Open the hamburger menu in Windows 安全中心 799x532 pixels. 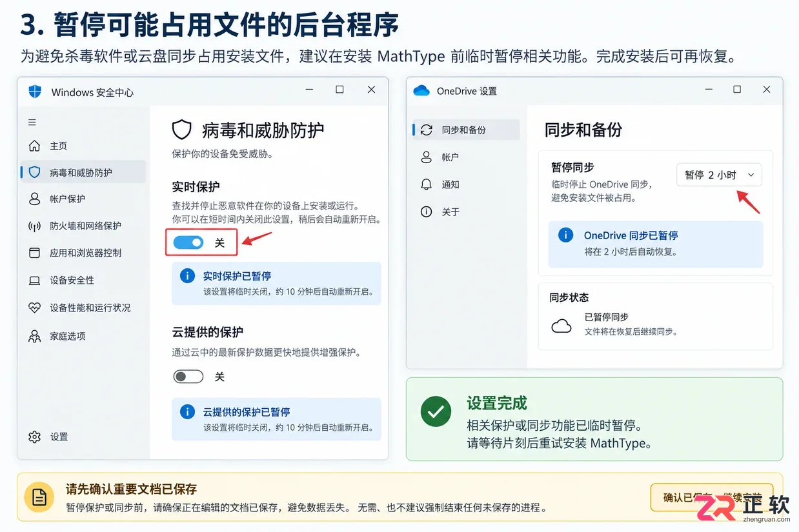tap(32, 122)
